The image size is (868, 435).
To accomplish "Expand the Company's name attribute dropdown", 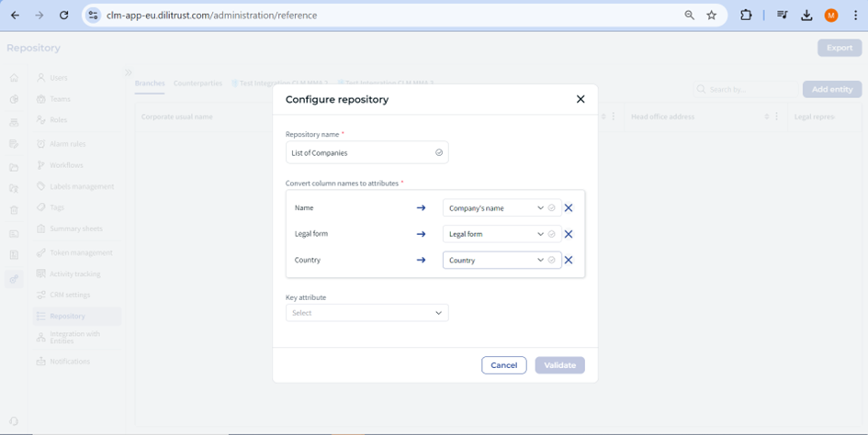I will [540, 208].
